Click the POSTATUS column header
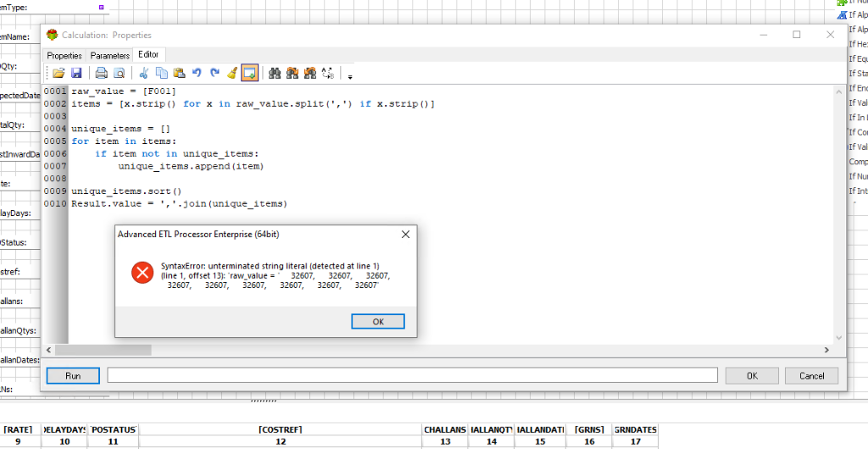Screen dimensions: 868x449 click(x=114, y=430)
